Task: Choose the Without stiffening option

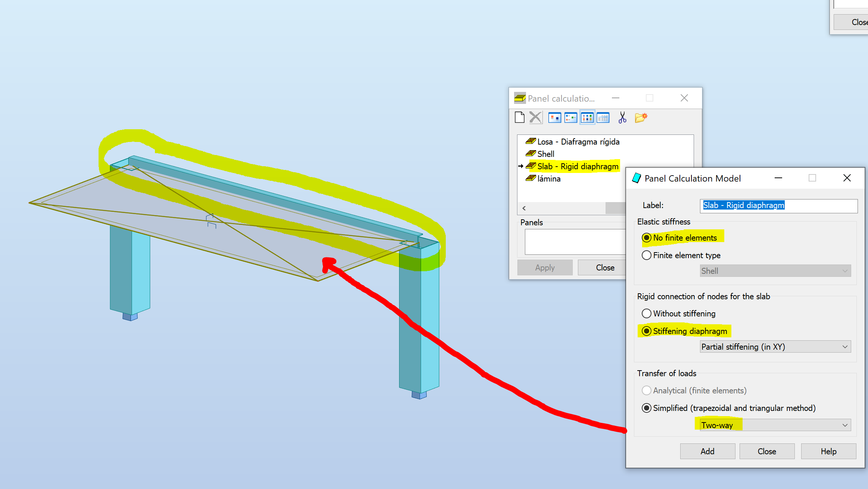Action: (647, 313)
